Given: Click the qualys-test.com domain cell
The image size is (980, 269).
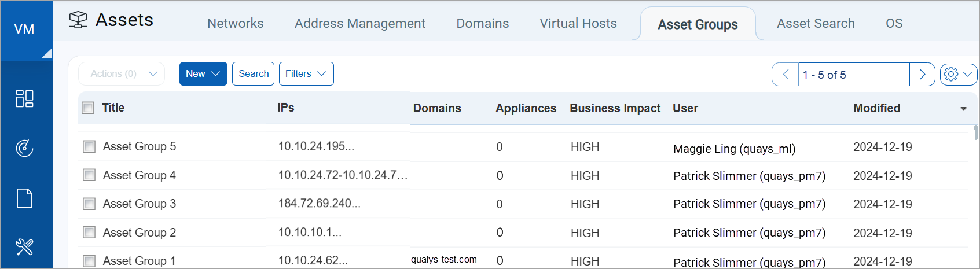Looking at the screenshot, I should click(x=444, y=260).
